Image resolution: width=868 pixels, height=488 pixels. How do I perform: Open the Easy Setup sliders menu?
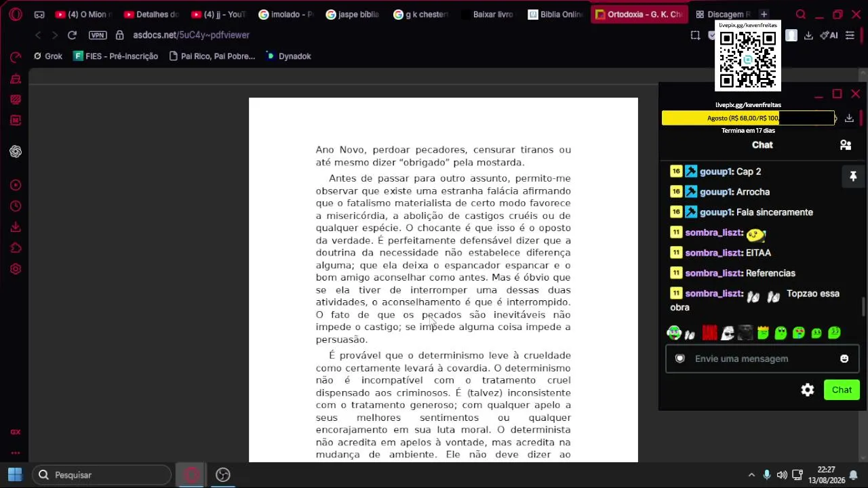pyautogui.click(x=850, y=35)
